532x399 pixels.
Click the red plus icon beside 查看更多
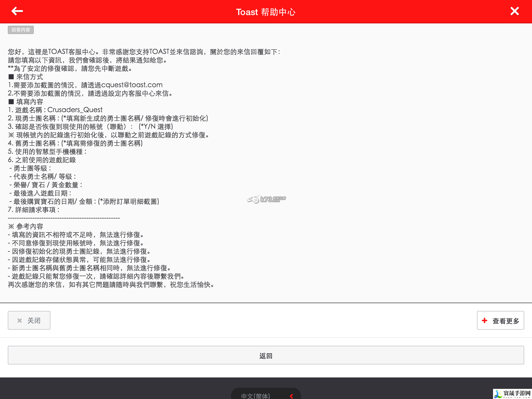click(484, 320)
